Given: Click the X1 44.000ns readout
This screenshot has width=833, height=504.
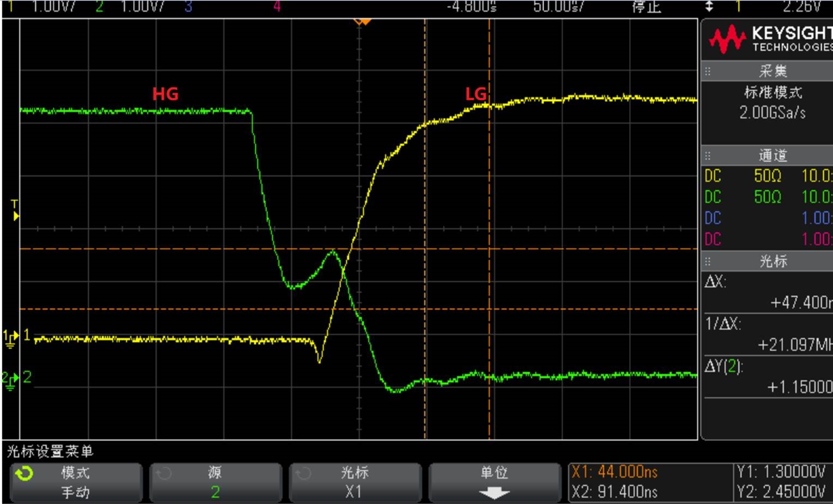Looking at the screenshot, I should [x=614, y=472].
